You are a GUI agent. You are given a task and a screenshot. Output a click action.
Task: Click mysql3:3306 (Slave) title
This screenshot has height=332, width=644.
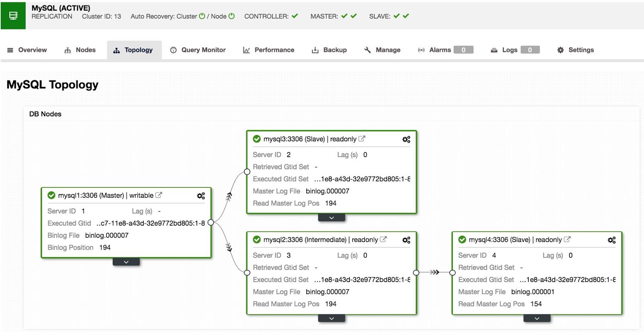(x=294, y=139)
